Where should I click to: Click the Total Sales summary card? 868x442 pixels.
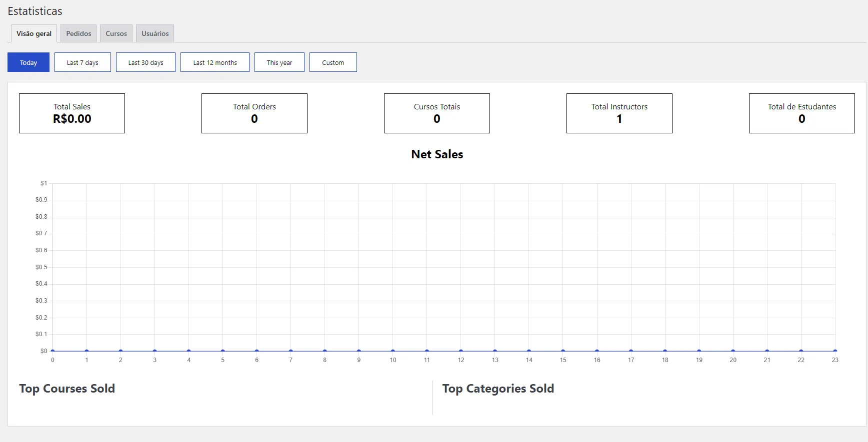(x=72, y=113)
